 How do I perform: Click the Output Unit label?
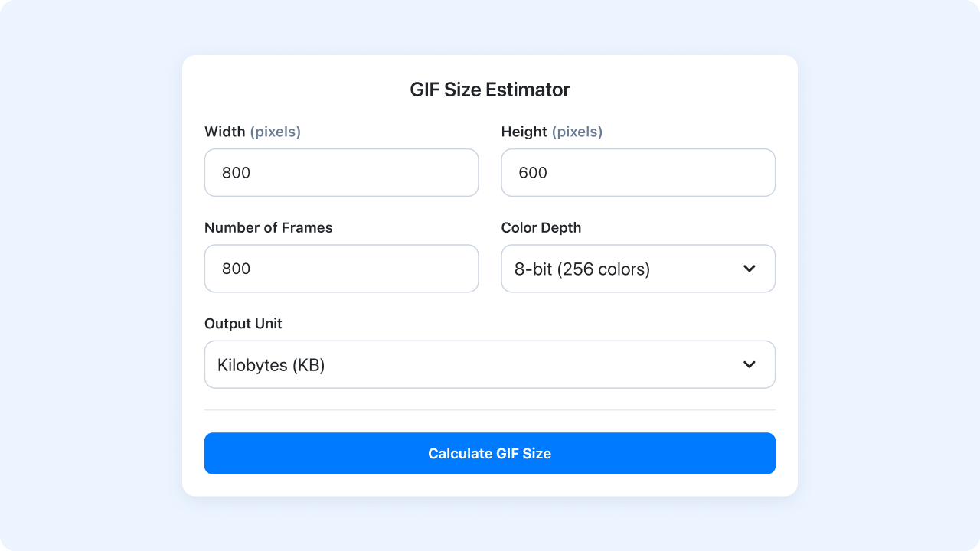(243, 324)
